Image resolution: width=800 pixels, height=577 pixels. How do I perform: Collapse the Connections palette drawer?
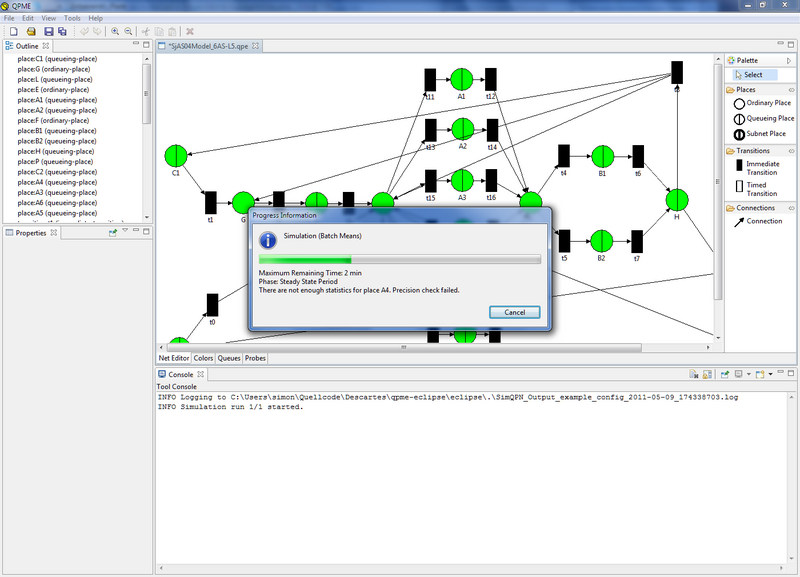coord(753,208)
